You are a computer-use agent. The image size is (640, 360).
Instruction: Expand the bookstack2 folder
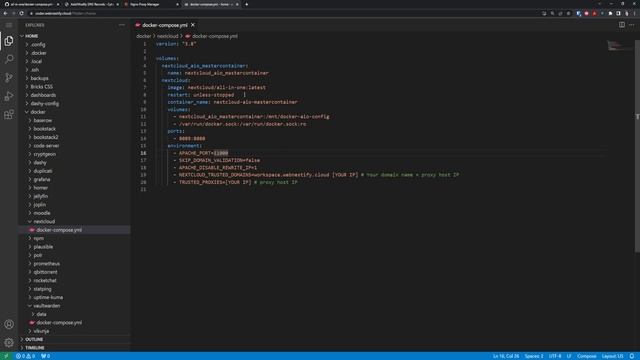point(75,137)
